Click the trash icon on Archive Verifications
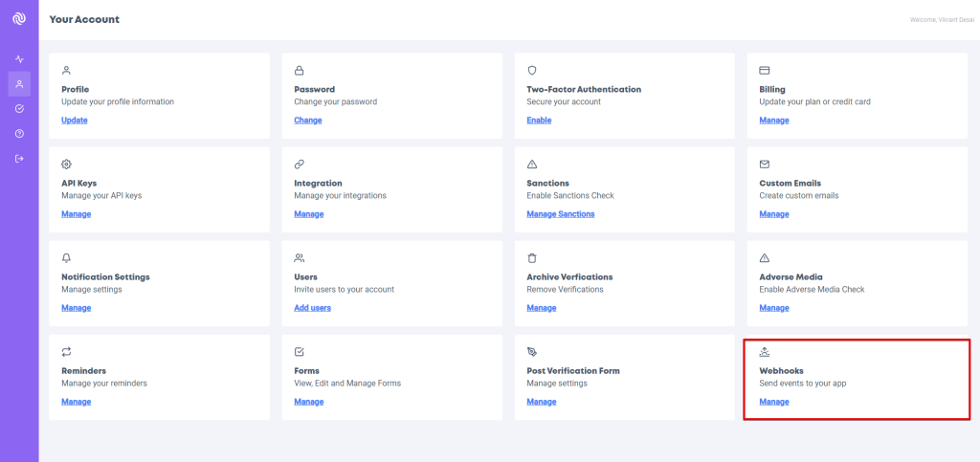This screenshot has width=980, height=462. 532,258
